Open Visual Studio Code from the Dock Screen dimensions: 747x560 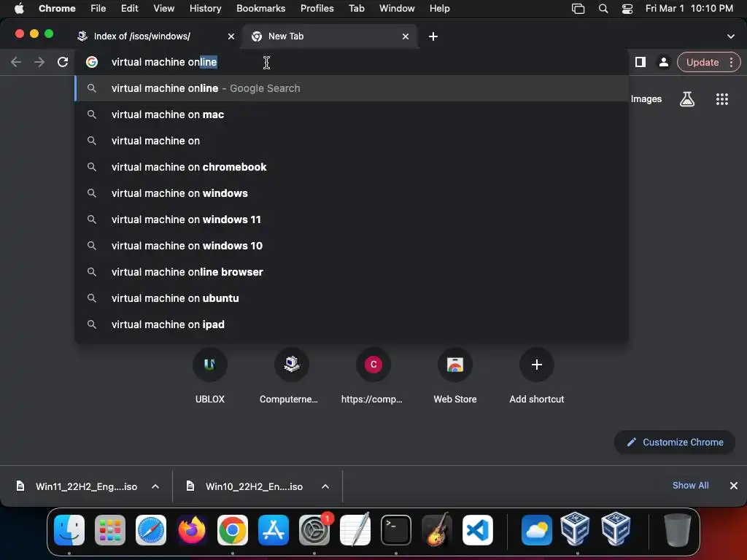[478, 529]
